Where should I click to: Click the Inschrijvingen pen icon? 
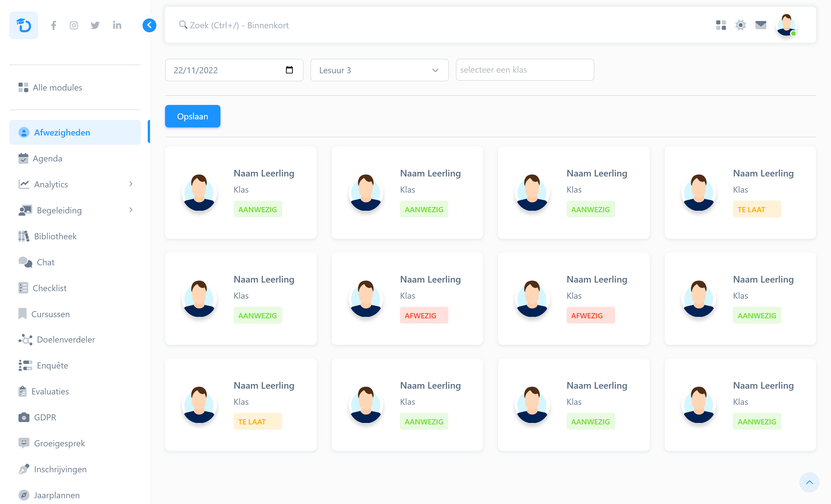pyautogui.click(x=24, y=469)
